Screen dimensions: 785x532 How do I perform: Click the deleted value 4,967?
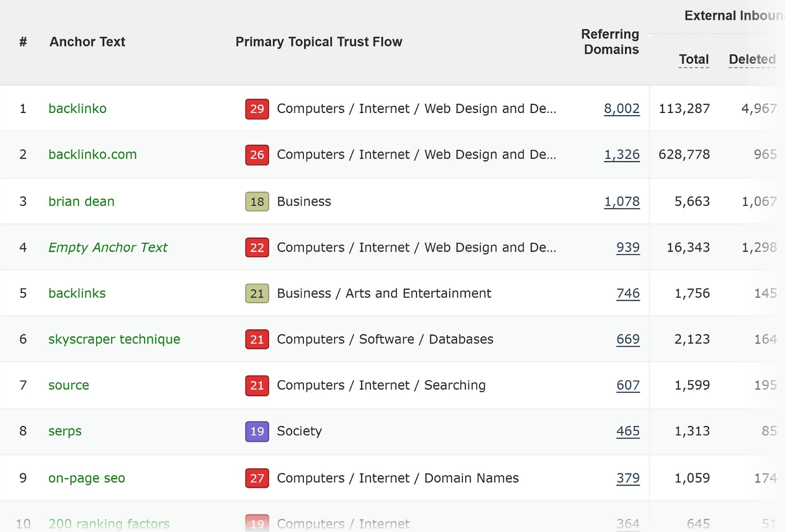[x=759, y=108]
